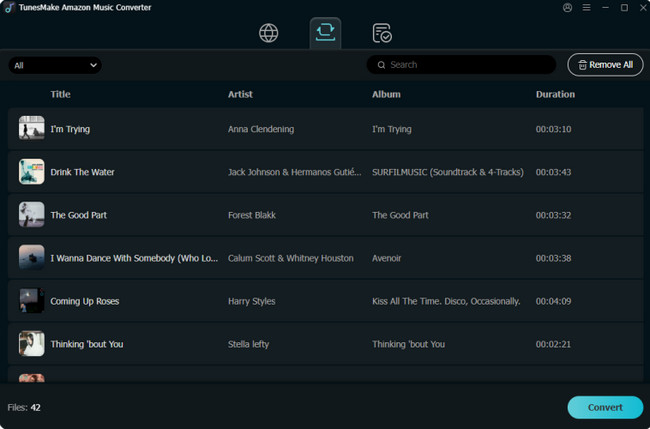
Task: Click the Duration column header
Action: pyautogui.click(x=555, y=94)
